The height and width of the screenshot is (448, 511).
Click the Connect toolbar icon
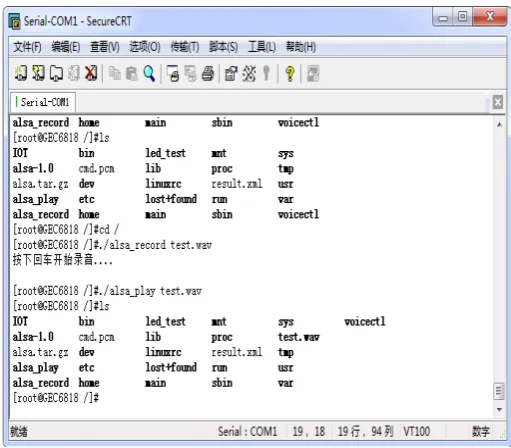21,73
